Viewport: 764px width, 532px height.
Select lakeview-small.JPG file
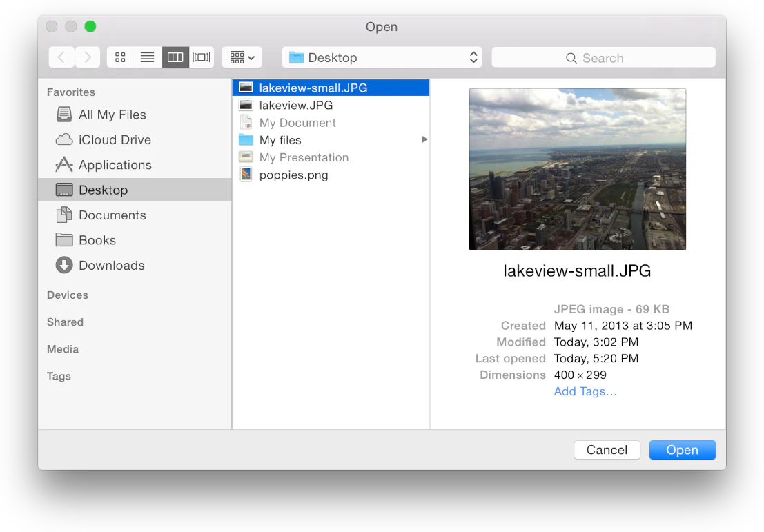(331, 88)
